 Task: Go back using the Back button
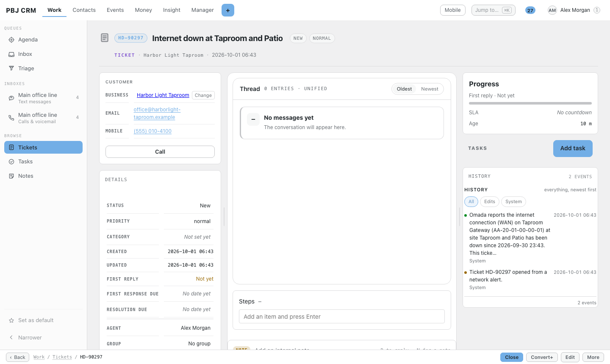(18, 357)
